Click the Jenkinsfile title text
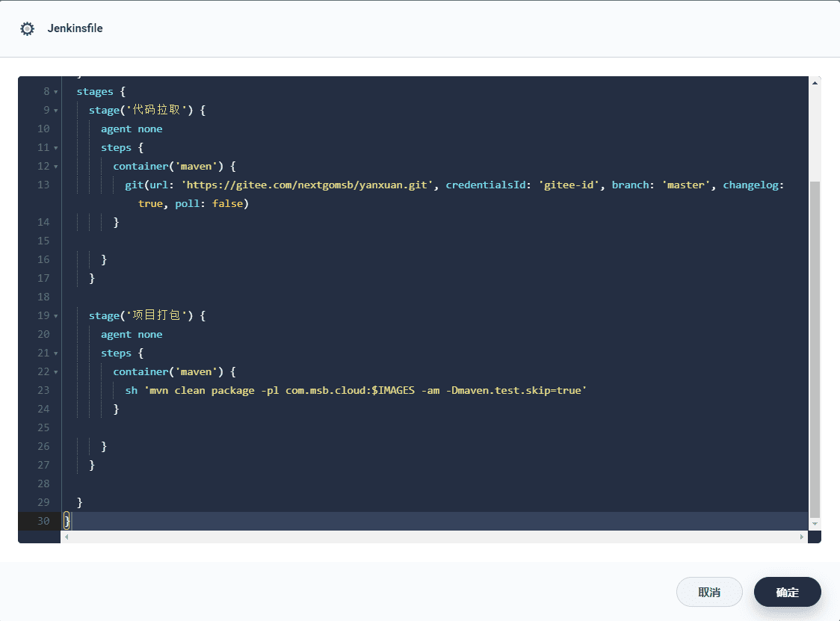This screenshot has height=621, width=840. pyautogui.click(x=75, y=28)
